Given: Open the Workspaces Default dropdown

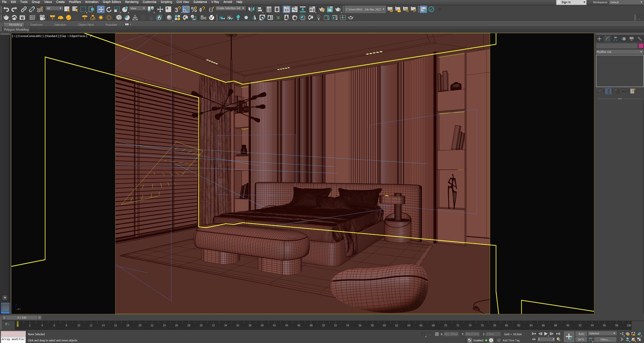Looking at the screenshot, I should [626, 2].
